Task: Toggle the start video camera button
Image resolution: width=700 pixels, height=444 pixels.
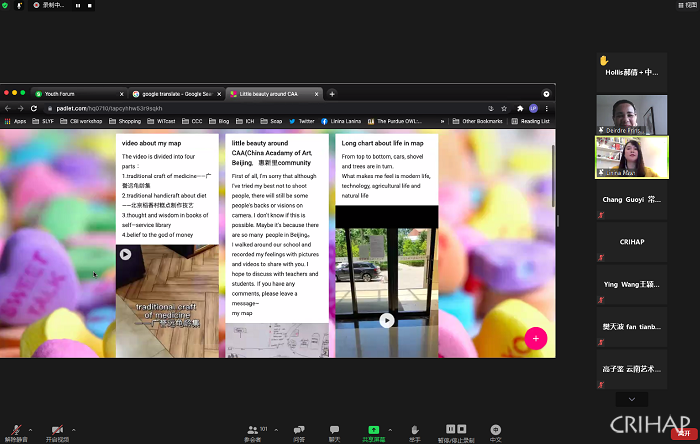Action: tap(57, 429)
